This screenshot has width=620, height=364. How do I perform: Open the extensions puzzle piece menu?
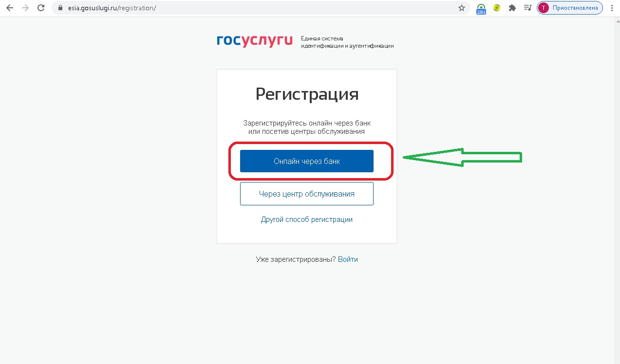[x=512, y=8]
